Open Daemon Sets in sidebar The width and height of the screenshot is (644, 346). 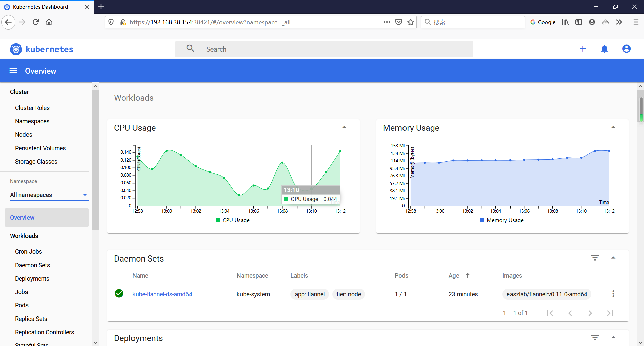pos(33,265)
